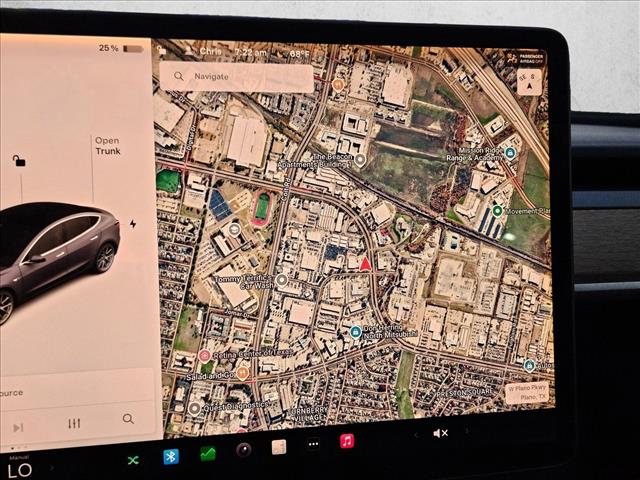Viewport: 640px width, 480px height.
Task: Open the charge port lightning icon
Action: [132, 223]
